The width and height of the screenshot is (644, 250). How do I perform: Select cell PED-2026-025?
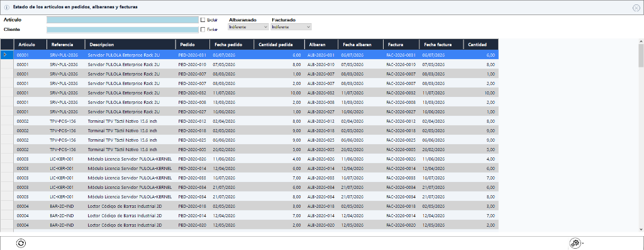[192, 140]
